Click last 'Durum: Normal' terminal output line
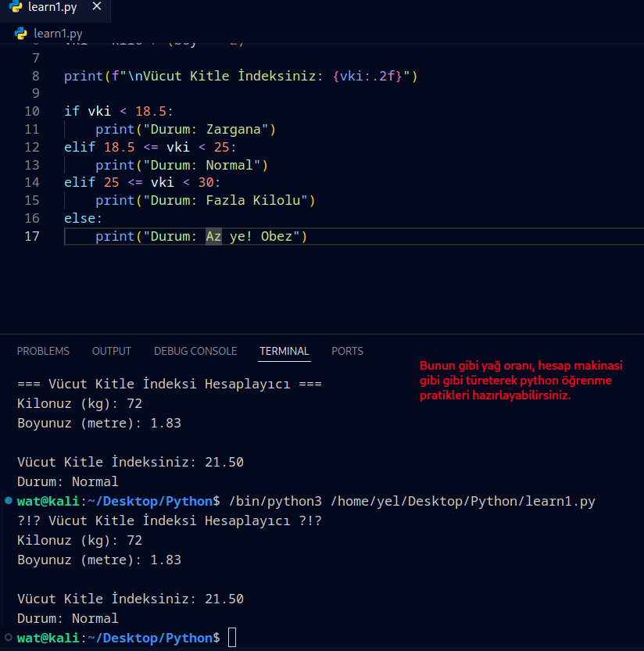Viewport: 644px width, 651px height. tap(68, 619)
